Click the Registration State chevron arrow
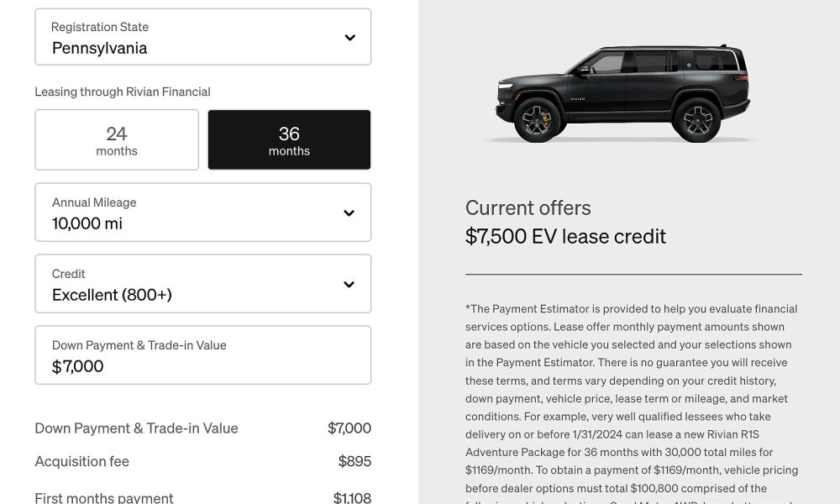The width and height of the screenshot is (840, 504). (x=349, y=38)
